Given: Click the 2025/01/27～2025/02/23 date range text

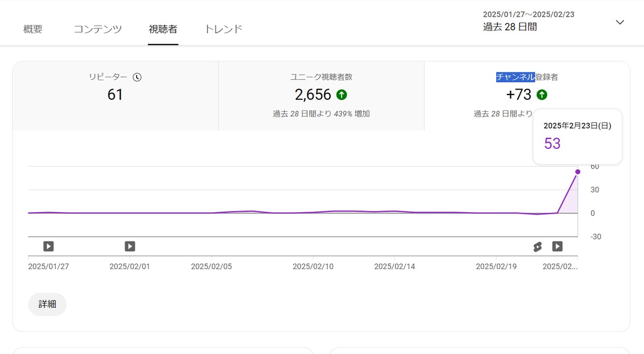Looking at the screenshot, I should point(528,14).
